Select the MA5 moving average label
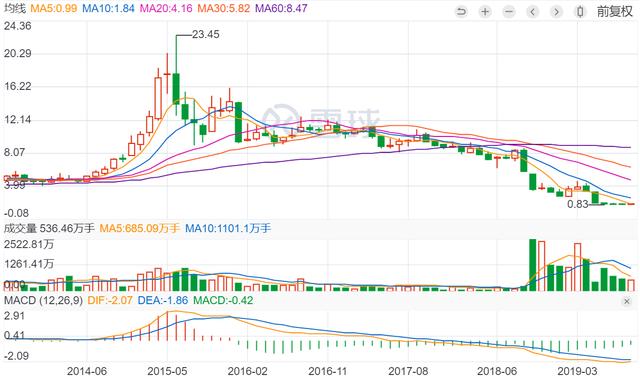This screenshot has height=384, width=640. 53,8
